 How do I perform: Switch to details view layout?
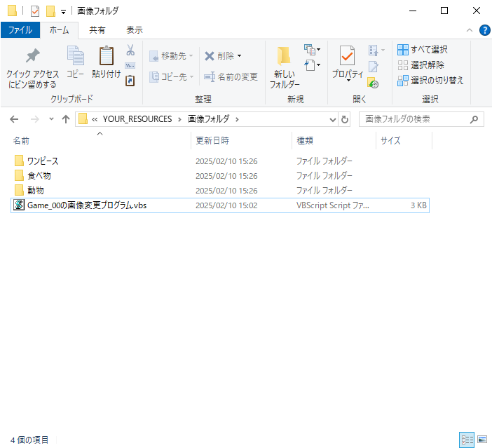tap(467, 440)
